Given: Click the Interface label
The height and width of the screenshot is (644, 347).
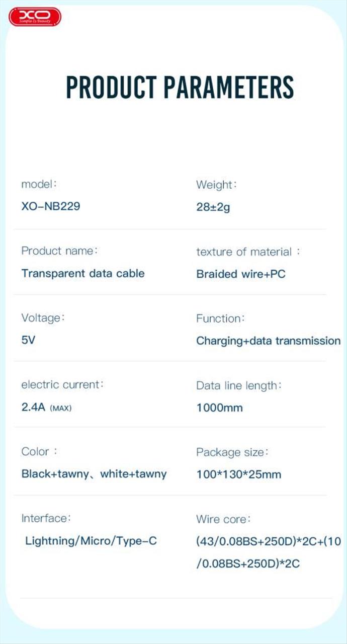Looking at the screenshot, I should coord(46,518).
